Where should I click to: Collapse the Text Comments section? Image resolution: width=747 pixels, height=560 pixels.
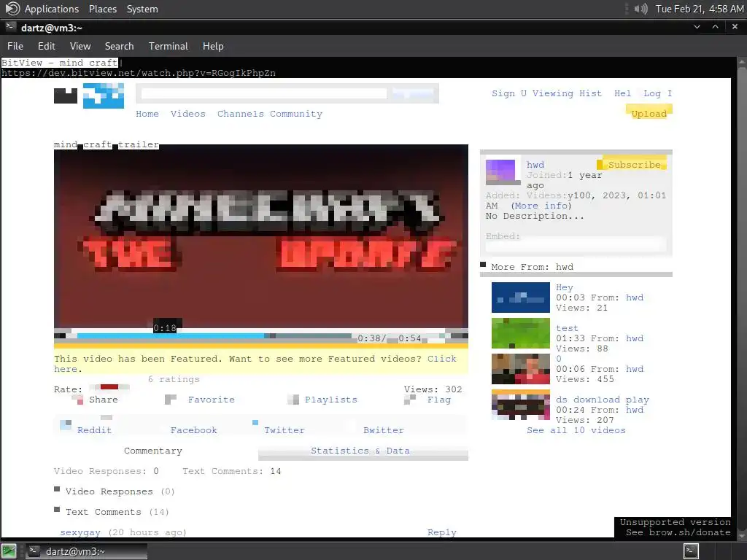coord(57,510)
